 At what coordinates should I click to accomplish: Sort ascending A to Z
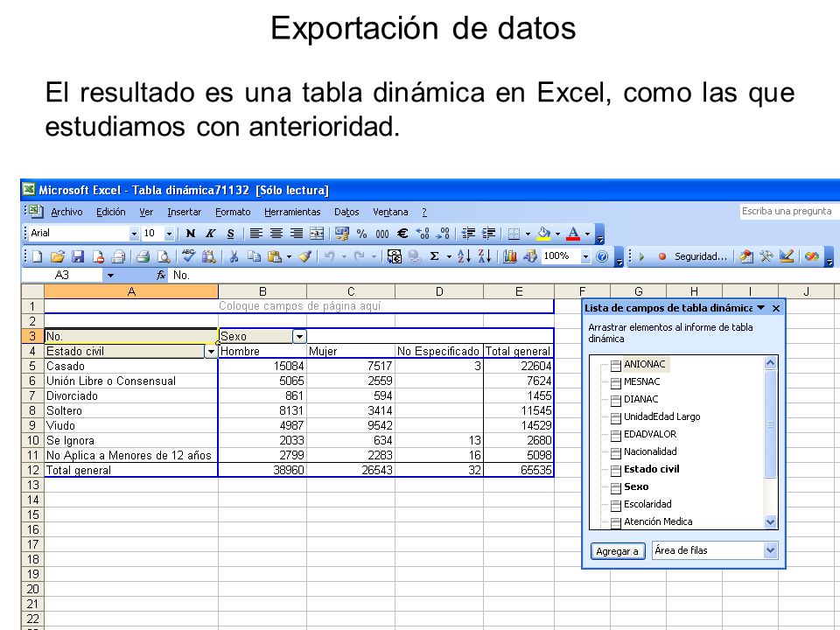point(465,256)
